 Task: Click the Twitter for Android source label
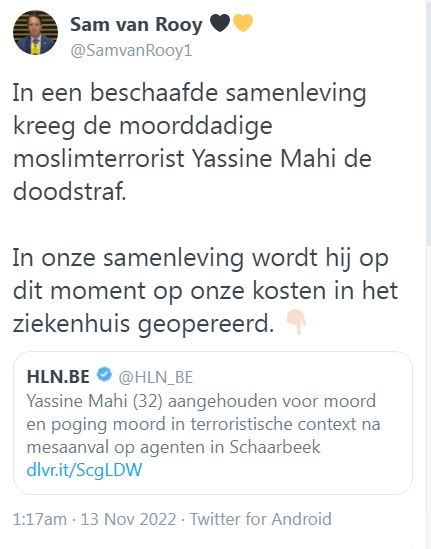[261, 519]
